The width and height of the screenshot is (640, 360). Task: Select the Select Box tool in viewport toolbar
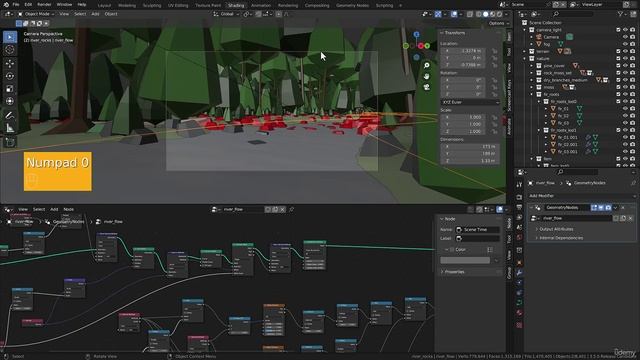tap(10, 37)
